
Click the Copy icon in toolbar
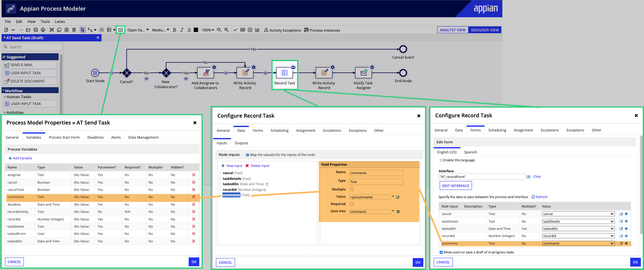[x=59, y=30]
